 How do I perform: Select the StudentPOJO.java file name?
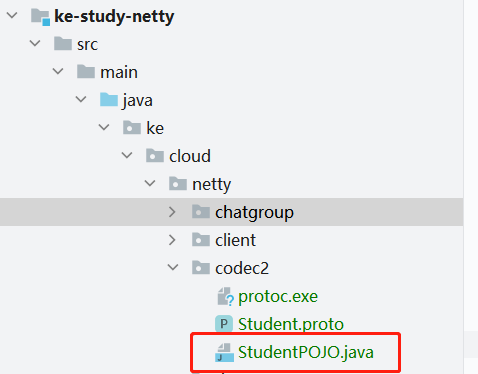tap(306, 352)
